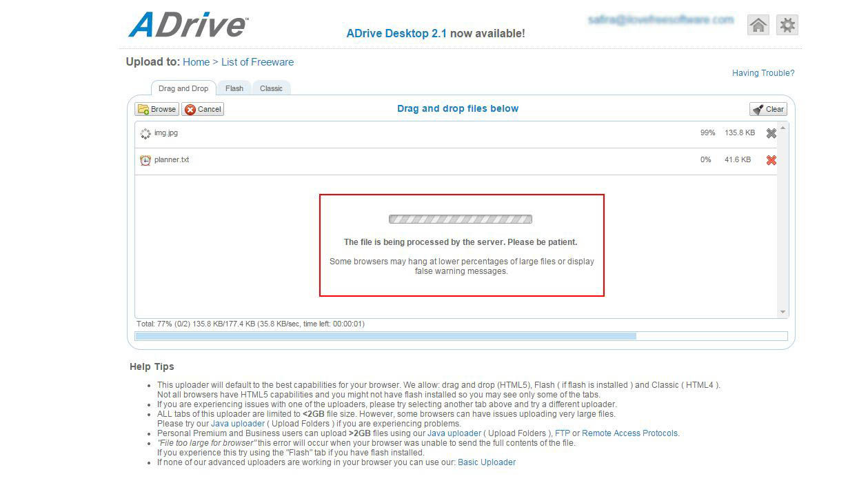Click the clock icon beside planner.txt
The width and height of the screenshot is (868, 481).
click(x=145, y=160)
